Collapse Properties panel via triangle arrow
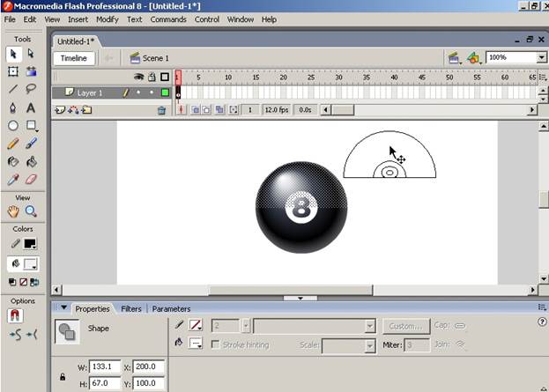This screenshot has height=392, width=549. click(63, 307)
